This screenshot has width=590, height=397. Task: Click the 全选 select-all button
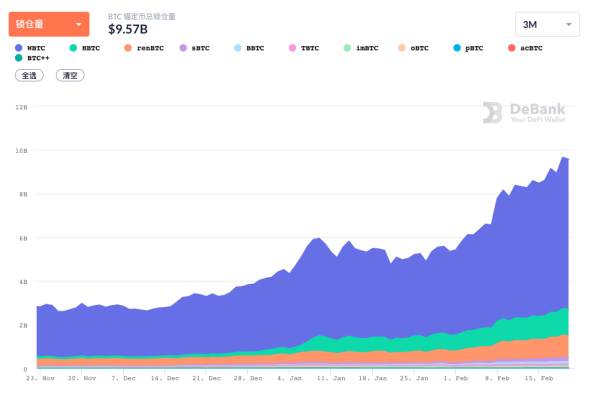(29, 75)
